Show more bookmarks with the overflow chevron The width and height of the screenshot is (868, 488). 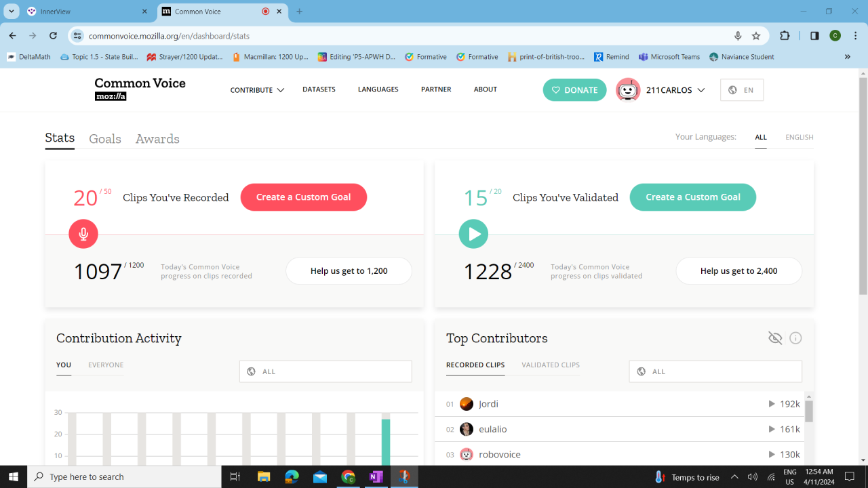[x=848, y=57]
